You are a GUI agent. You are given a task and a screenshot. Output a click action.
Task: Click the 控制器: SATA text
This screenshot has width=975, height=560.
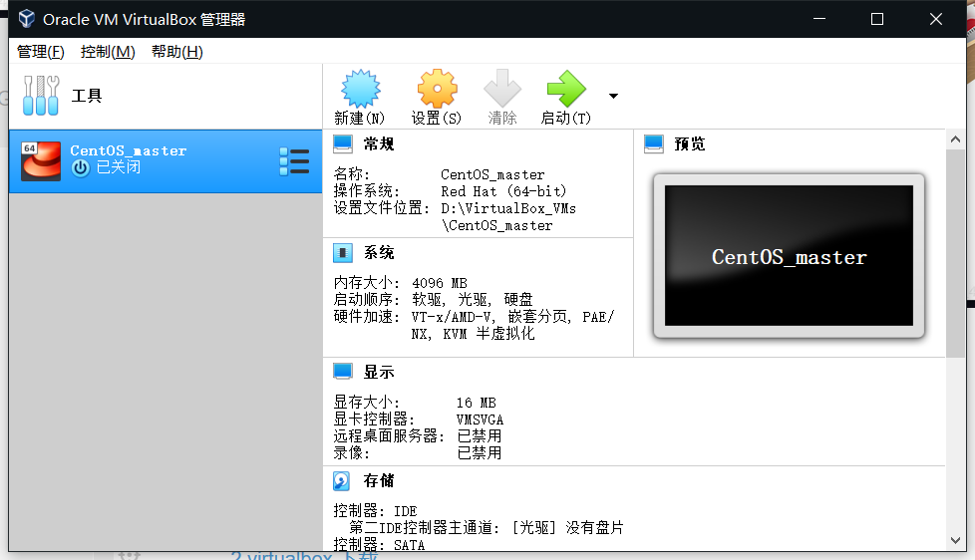pos(379,544)
